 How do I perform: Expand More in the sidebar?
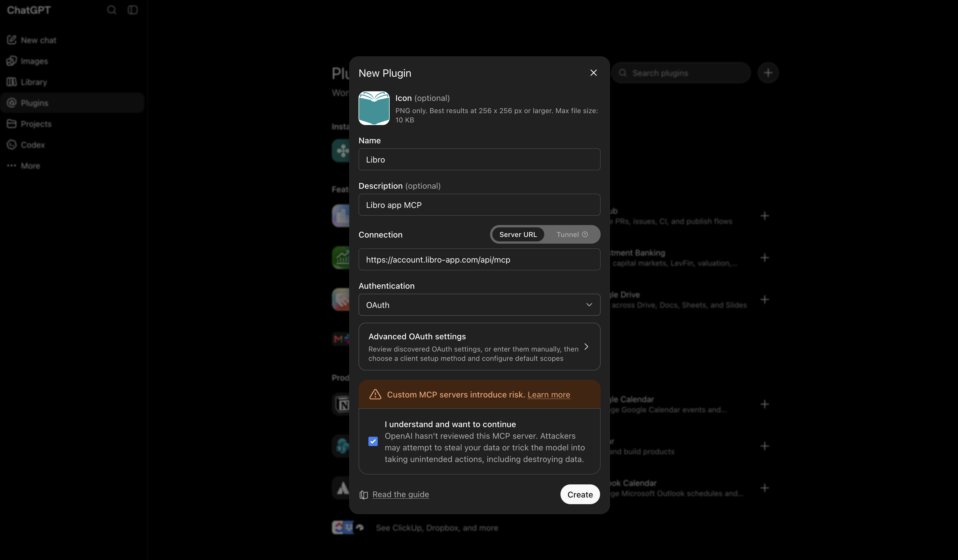(72, 166)
